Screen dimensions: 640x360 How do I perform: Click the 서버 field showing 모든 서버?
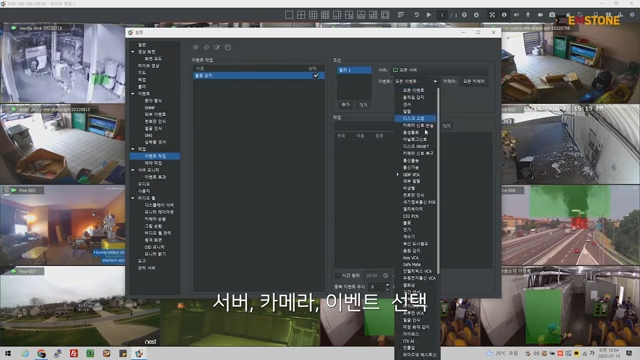point(440,70)
